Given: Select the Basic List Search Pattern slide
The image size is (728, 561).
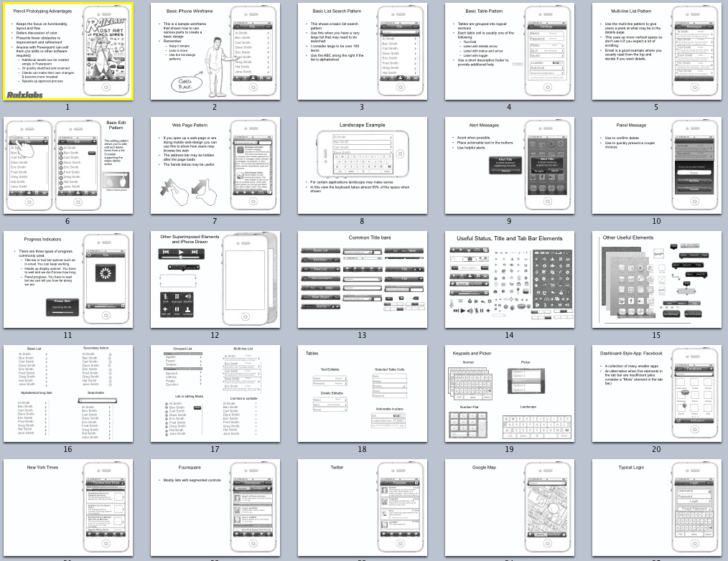Looking at the screenshot, I should pyautogui.click(x=363, y=51).
